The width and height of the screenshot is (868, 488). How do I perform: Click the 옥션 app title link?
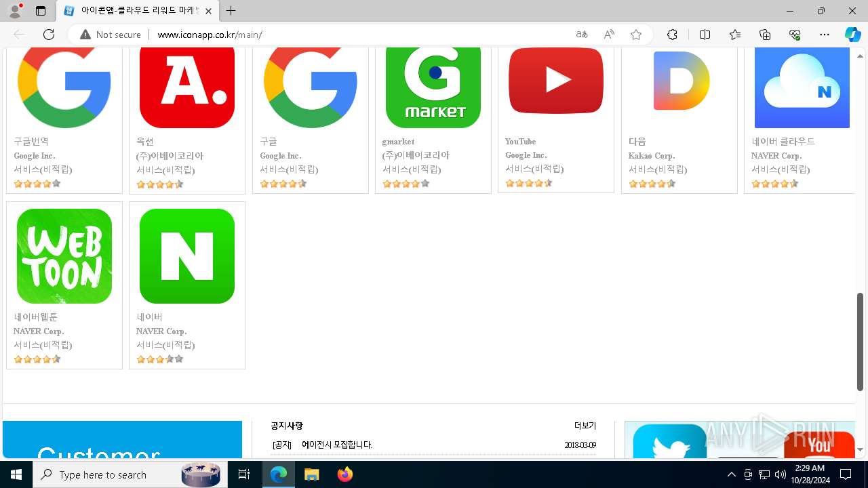pyautogui.click(x=145, y=142)
